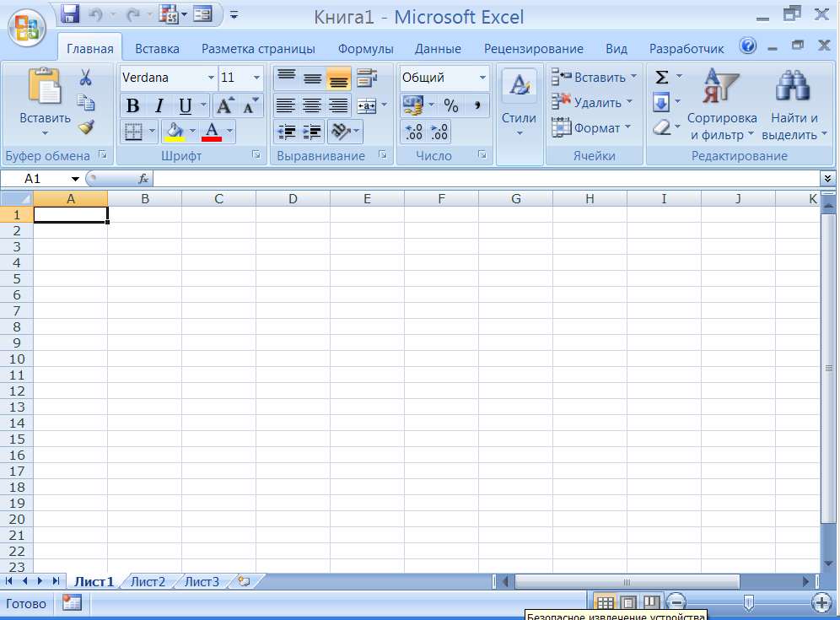Click the Undo arrow icon

(x=95, y=14)
